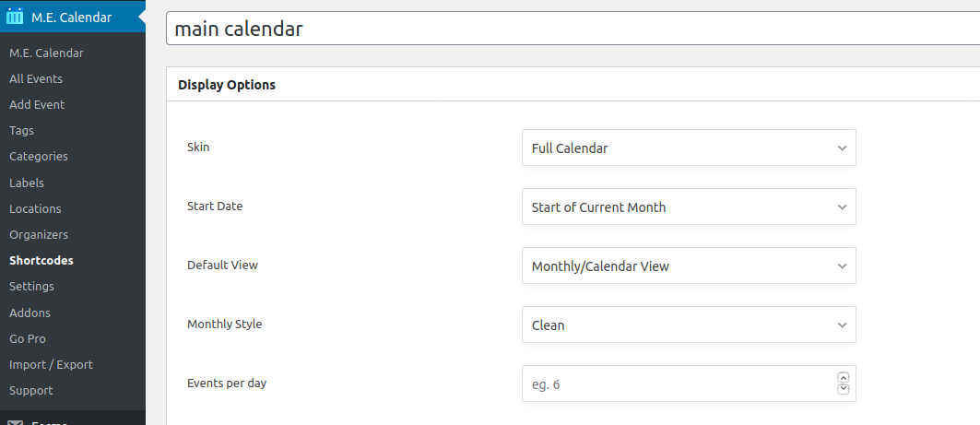Click the Go Pro link
Screen dimensions: 980x425
pos(28,338)
